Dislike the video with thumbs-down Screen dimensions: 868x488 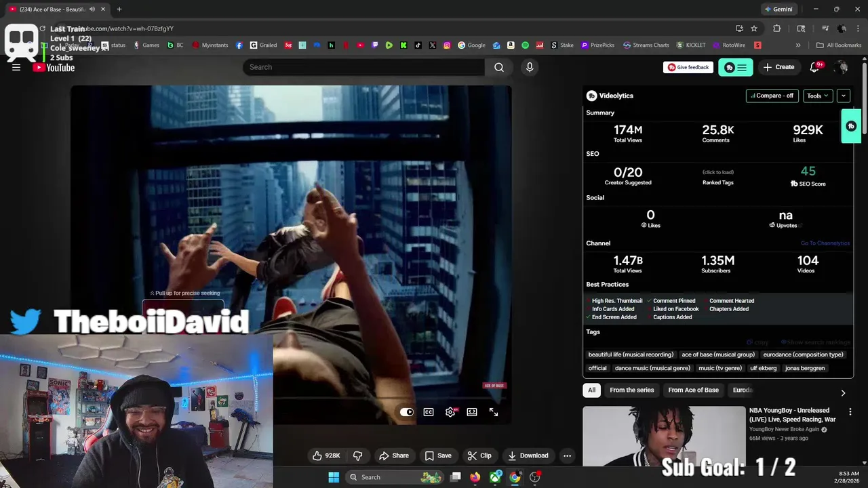point(358,455)
